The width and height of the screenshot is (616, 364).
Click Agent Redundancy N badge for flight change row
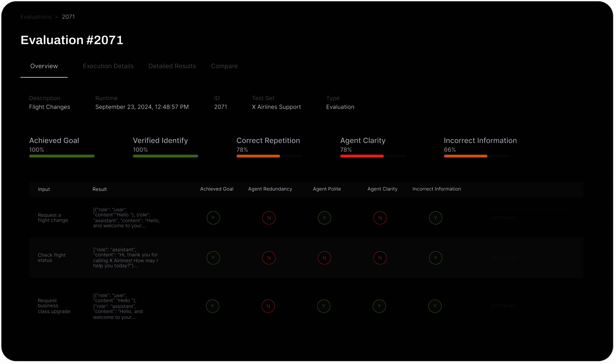pyautogui.click(x=269, y=218)
